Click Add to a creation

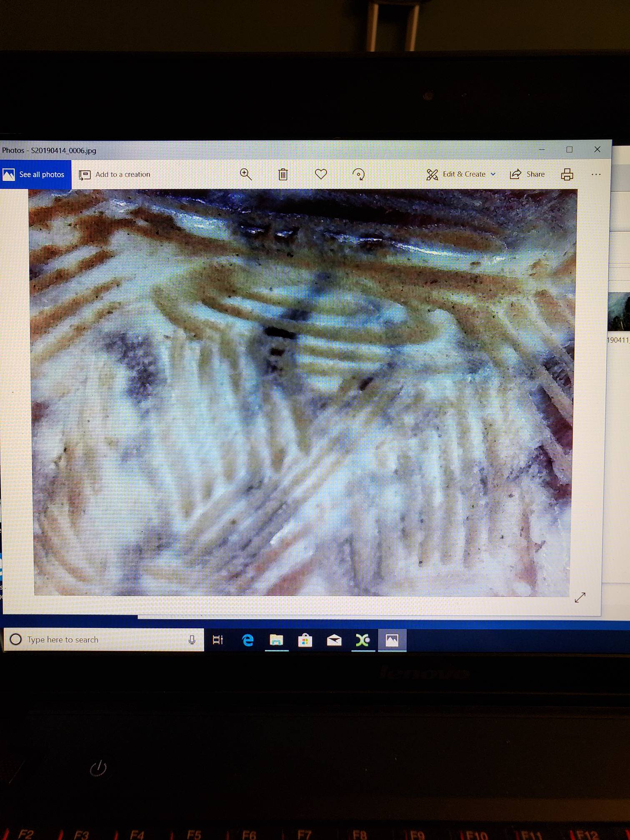[x=115, y=174]
